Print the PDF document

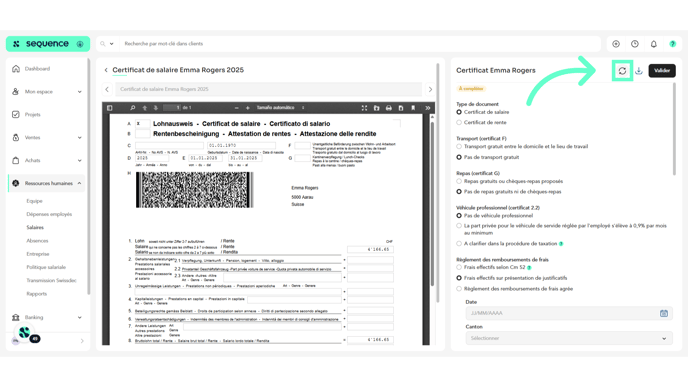point(389,108)
